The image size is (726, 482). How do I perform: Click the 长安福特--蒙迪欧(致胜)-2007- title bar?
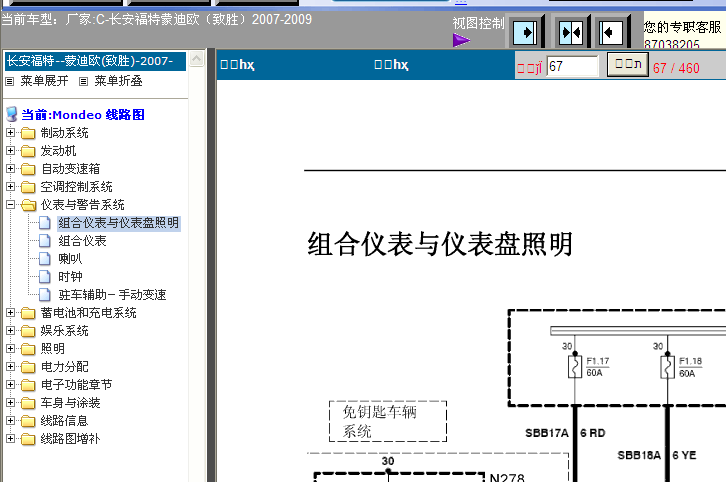95,61
